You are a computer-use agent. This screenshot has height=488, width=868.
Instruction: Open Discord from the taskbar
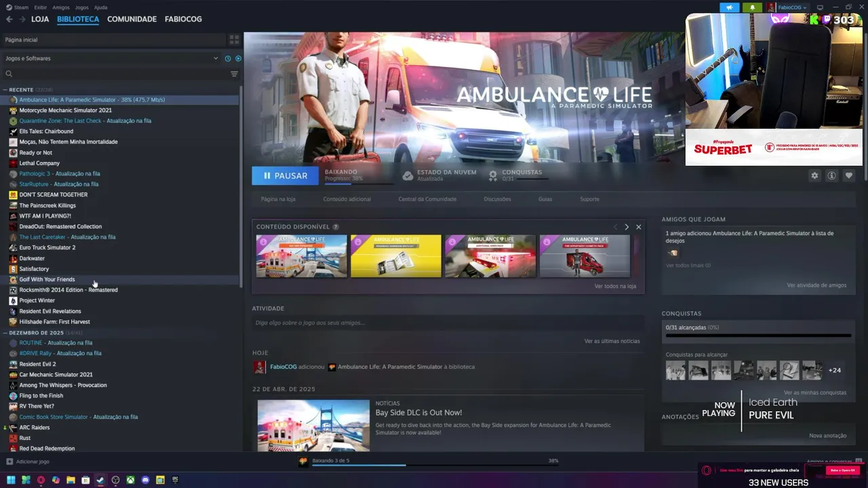[x=145, y=480]
